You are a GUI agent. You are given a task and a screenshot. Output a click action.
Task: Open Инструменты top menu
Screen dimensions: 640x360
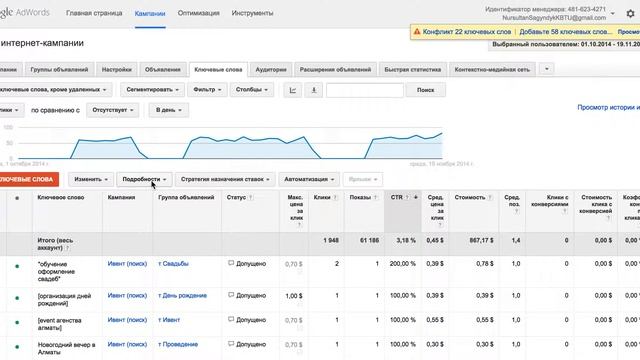[x=252, y=13]
